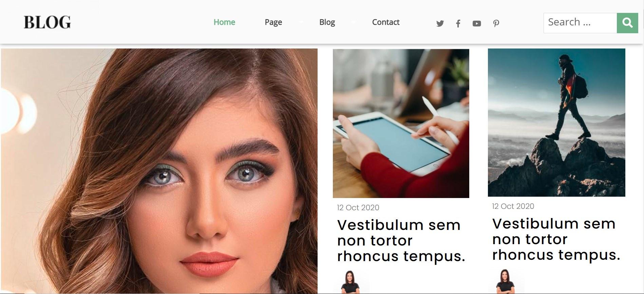The height and width of the screenshot is (294, 644).
Task: Open the YouTube social link
Action: [x=477, y=23]
